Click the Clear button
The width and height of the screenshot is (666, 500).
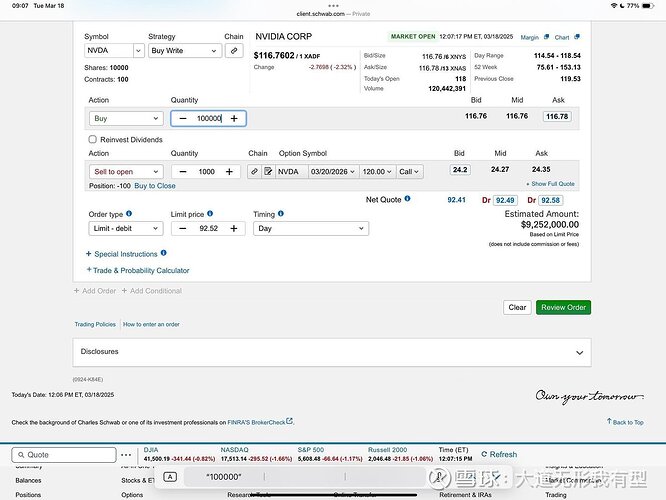coord(517,308)
